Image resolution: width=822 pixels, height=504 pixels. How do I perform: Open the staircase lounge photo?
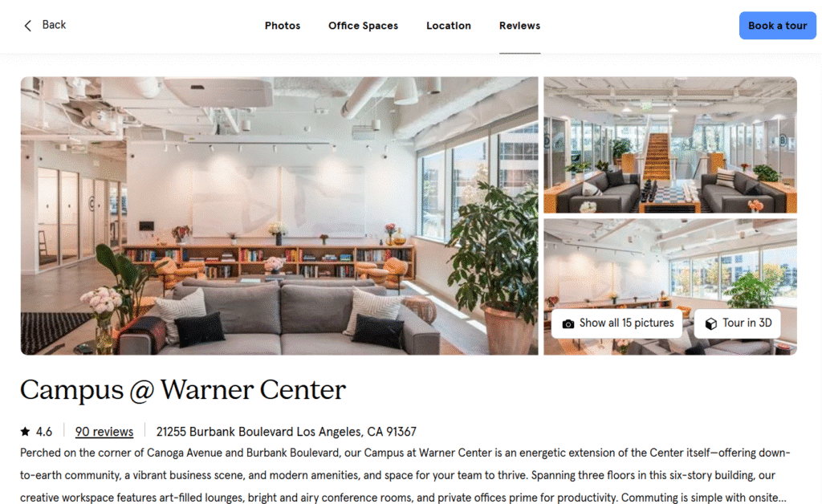[670, 145]
